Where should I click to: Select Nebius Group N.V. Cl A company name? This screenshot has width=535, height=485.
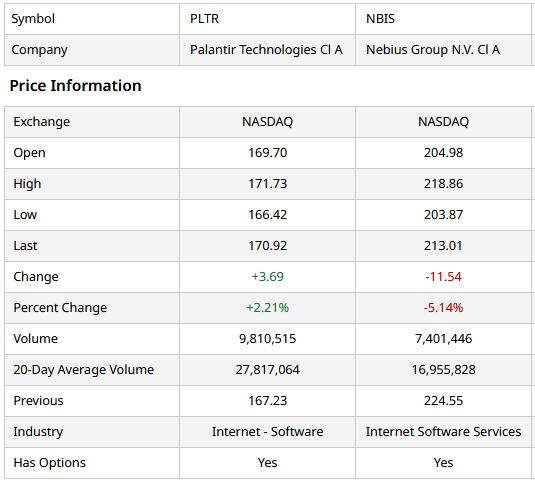433,50
